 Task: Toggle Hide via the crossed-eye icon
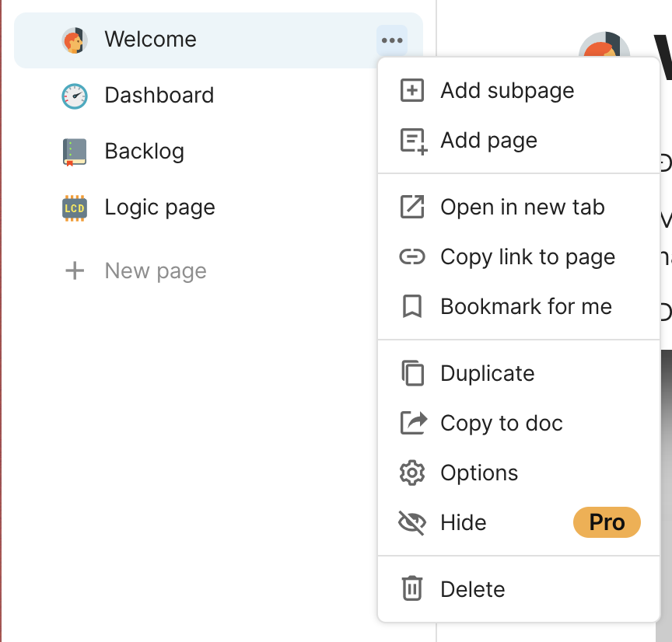(412, 522)
